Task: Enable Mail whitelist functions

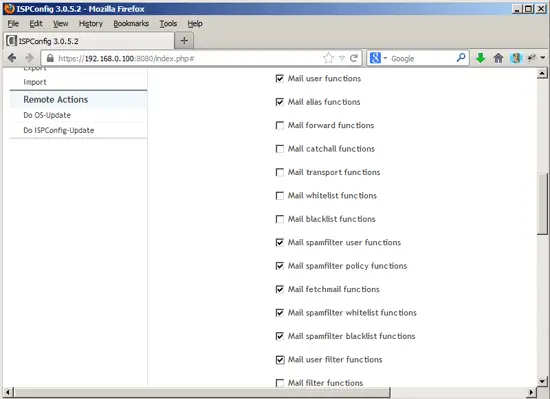Action: (280, 195)
